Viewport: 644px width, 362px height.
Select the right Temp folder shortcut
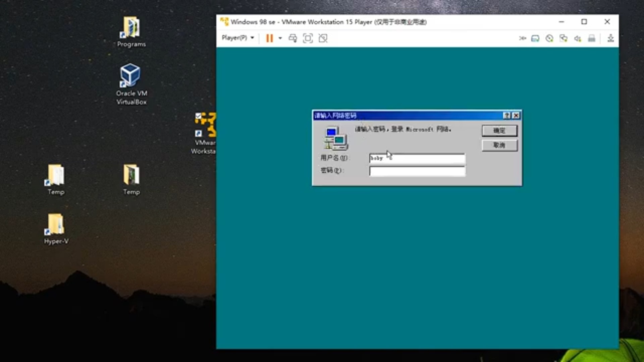pos(131,180)
